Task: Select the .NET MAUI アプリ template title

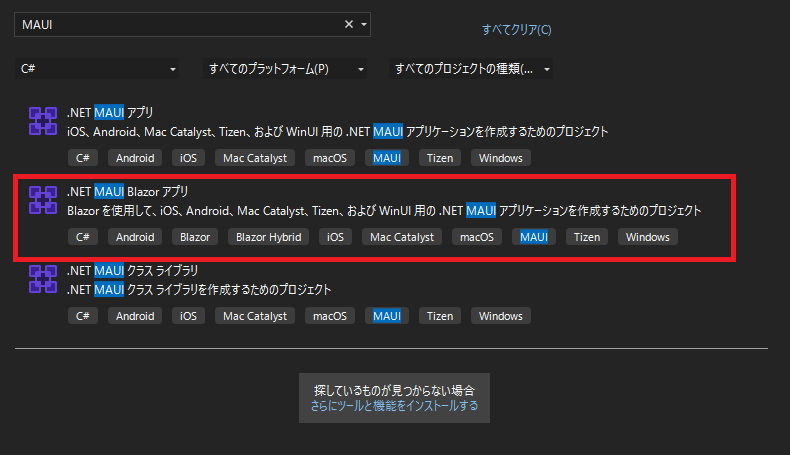Action: [110, 112]
